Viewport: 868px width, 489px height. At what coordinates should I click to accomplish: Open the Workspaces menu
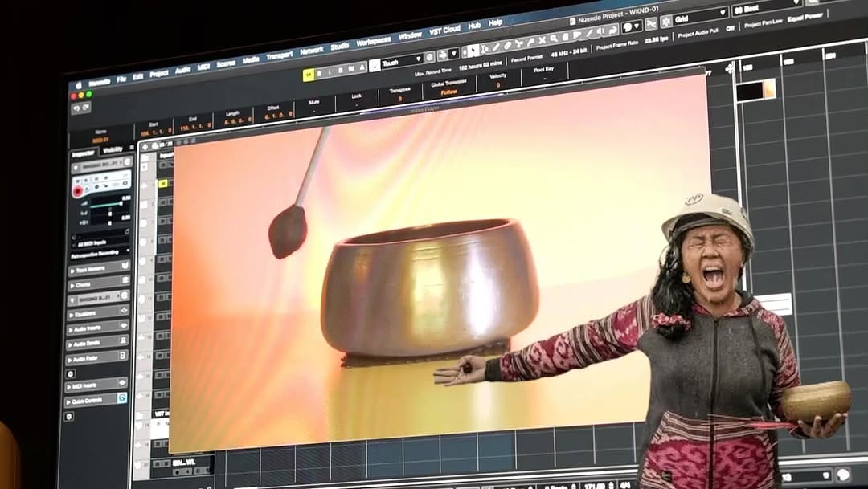coord(374,42)
